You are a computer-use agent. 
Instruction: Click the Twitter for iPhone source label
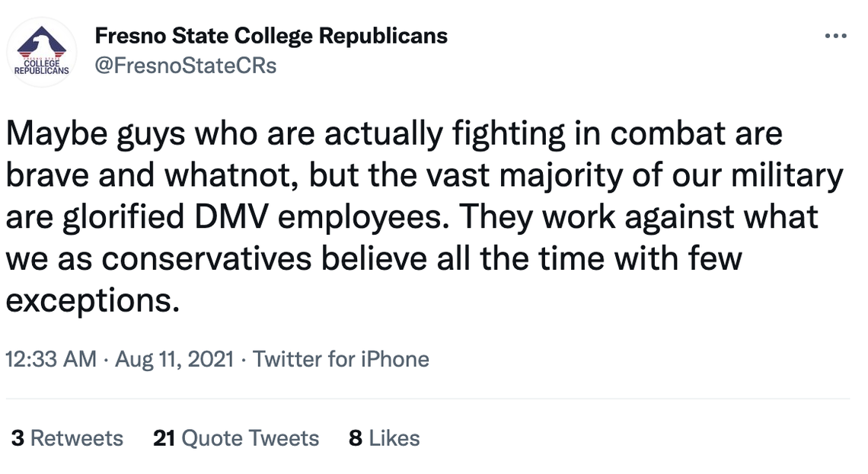coord(341,359)
